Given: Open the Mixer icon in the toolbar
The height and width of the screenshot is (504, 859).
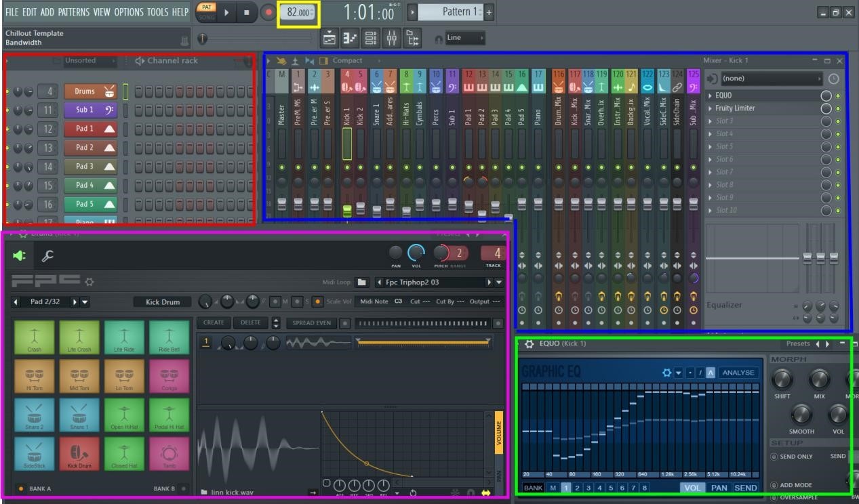Looking at the screenshot, I should pyautogui.click(x=391, y=38).
